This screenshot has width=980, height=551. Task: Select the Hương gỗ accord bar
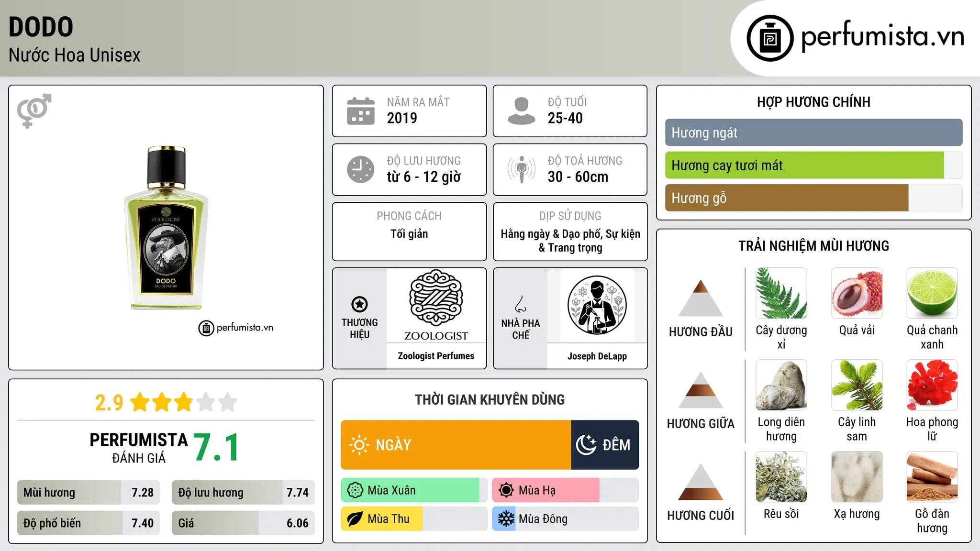(x=813, y=198)
